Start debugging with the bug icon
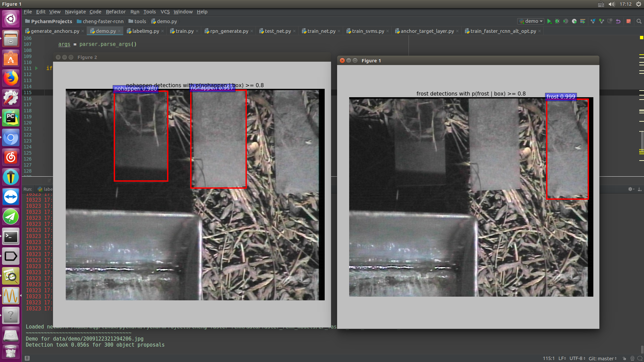Screen dimensions: 644x362 click(x=557, y=21)
